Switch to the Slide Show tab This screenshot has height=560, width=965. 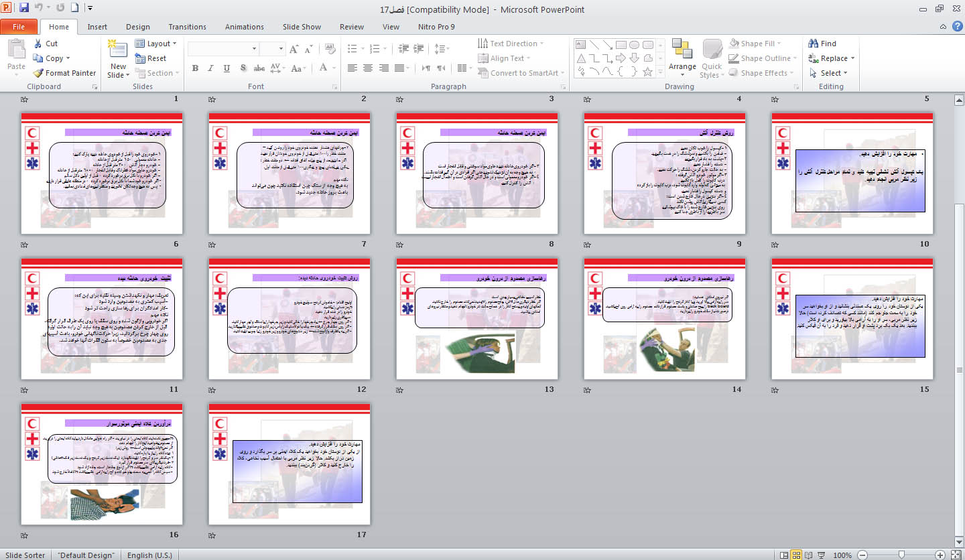tap(302, 27)
